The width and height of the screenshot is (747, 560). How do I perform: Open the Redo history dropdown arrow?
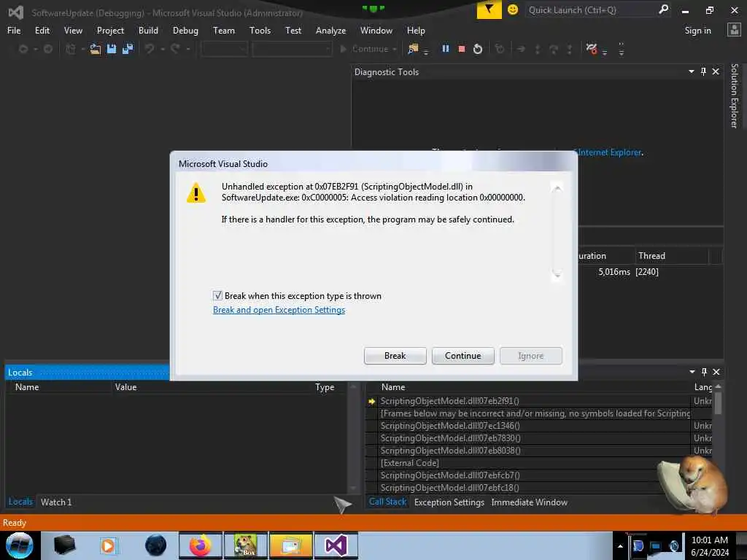click(x=188, y=49)
